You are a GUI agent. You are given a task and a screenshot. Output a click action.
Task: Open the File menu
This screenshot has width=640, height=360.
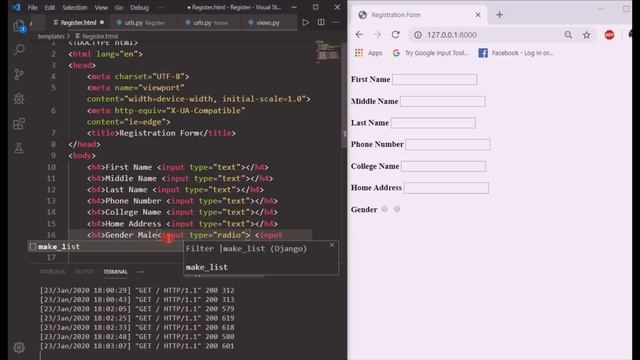[x=32, y=7]
